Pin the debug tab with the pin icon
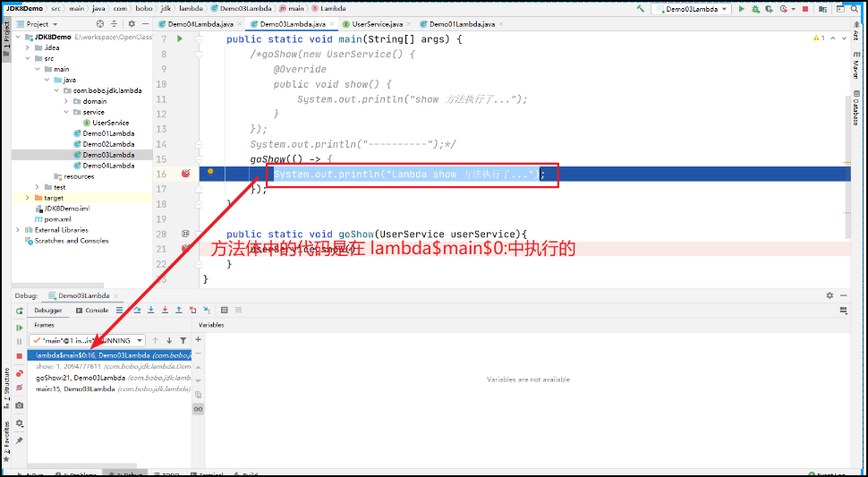This screenshot has width=868, height=477. (20, 440)
